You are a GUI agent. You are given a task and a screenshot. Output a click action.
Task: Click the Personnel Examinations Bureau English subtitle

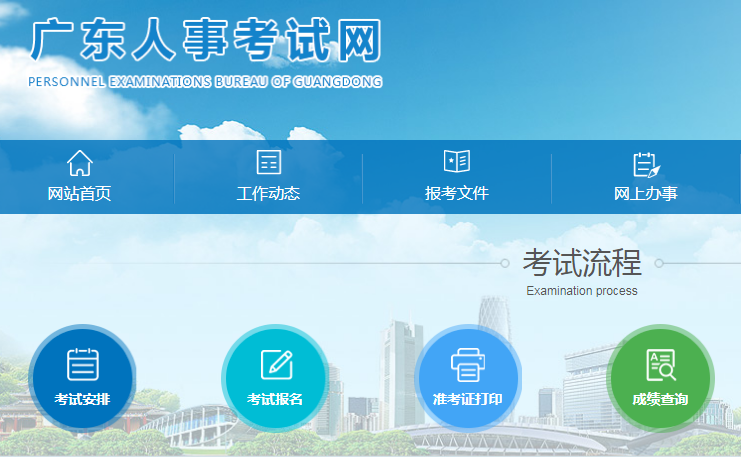point(205,81)
